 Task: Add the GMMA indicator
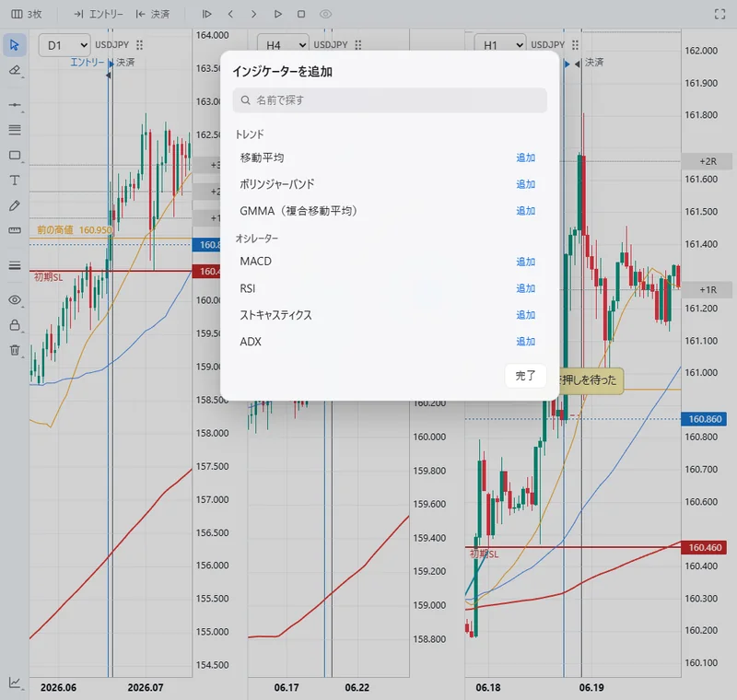525,211
